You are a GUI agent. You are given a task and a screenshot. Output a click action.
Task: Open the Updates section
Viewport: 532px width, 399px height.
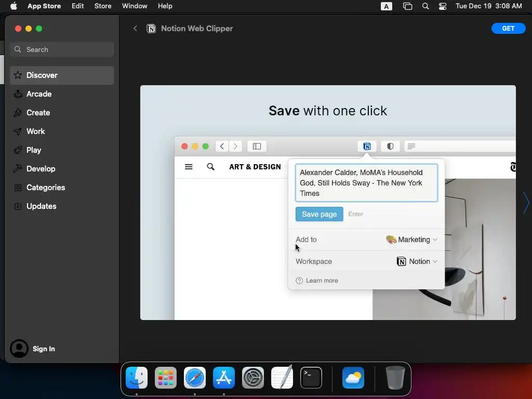(x=62, y=206)
